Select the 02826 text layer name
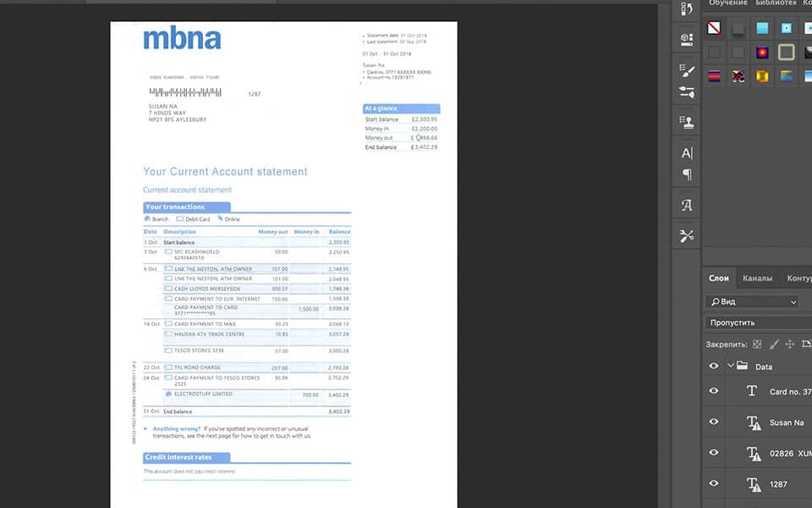 [x=790, y=454]
